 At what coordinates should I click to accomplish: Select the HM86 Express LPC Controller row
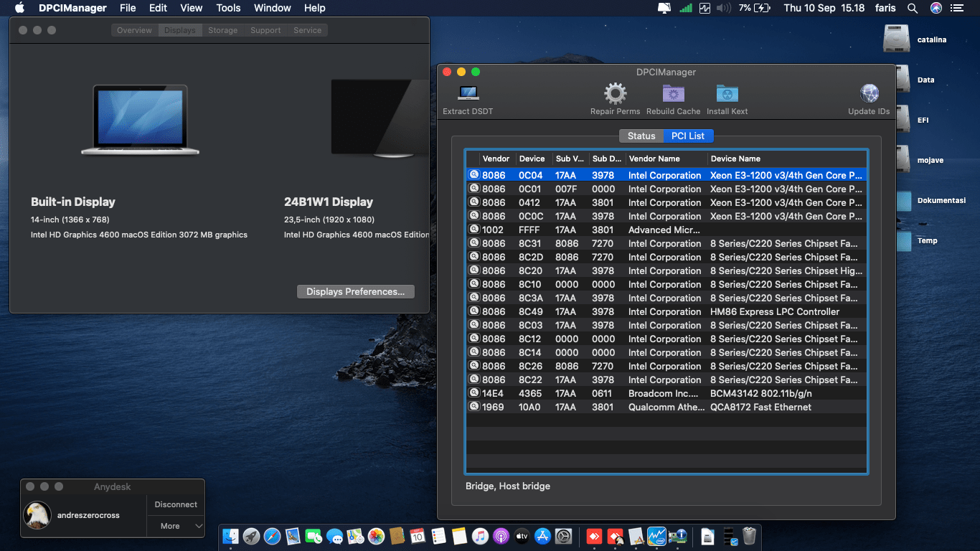pyautogui.click(x=666, y=311)
